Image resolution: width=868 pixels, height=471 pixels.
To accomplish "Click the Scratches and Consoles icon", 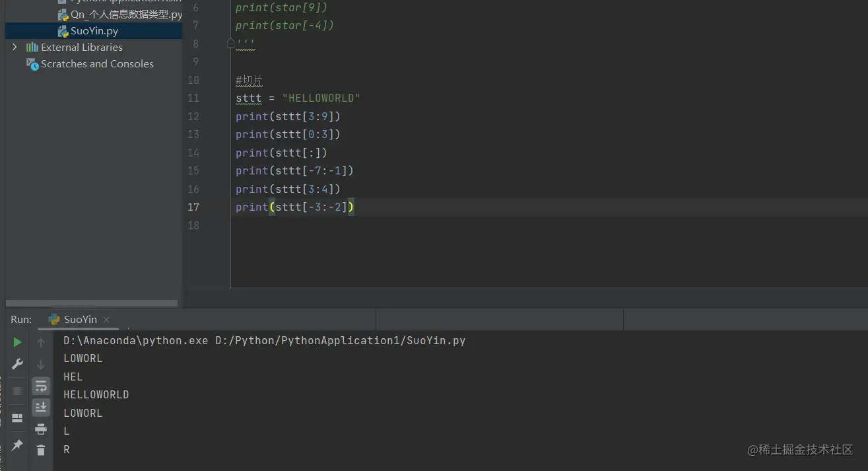I will (32, 64).
